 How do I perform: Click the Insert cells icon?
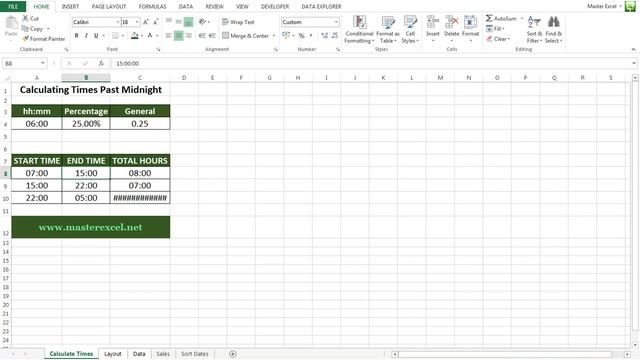click(433, 22)
